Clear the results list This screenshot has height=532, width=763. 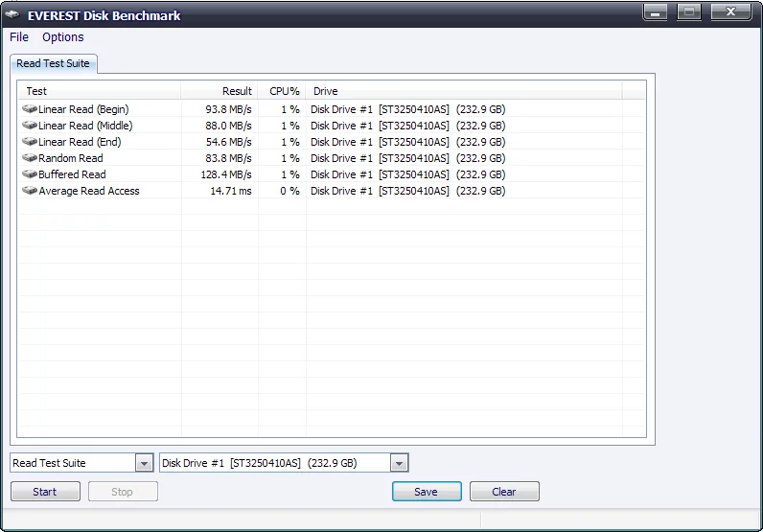[x=504, y=492]
